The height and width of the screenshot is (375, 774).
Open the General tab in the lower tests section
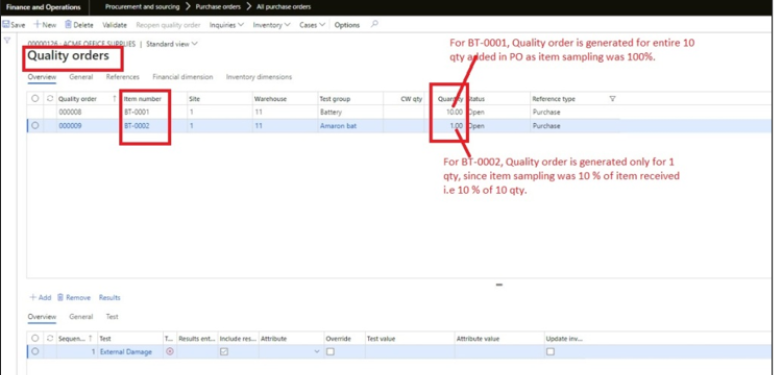(81, 317)
